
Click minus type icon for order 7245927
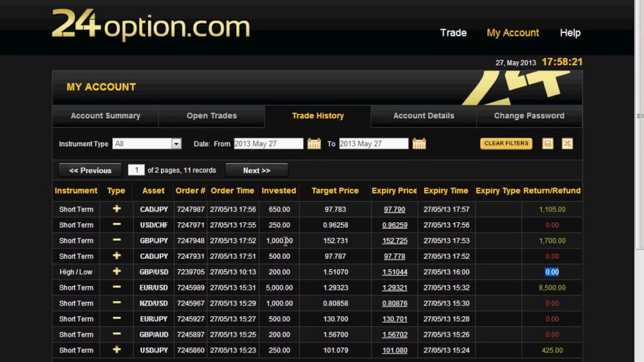coord(117,318)
